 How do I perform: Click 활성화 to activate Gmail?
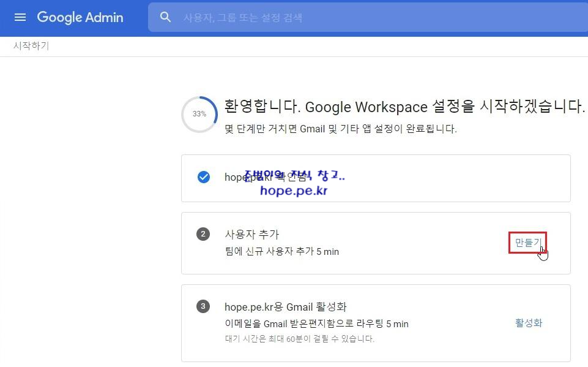coord(529,323)
